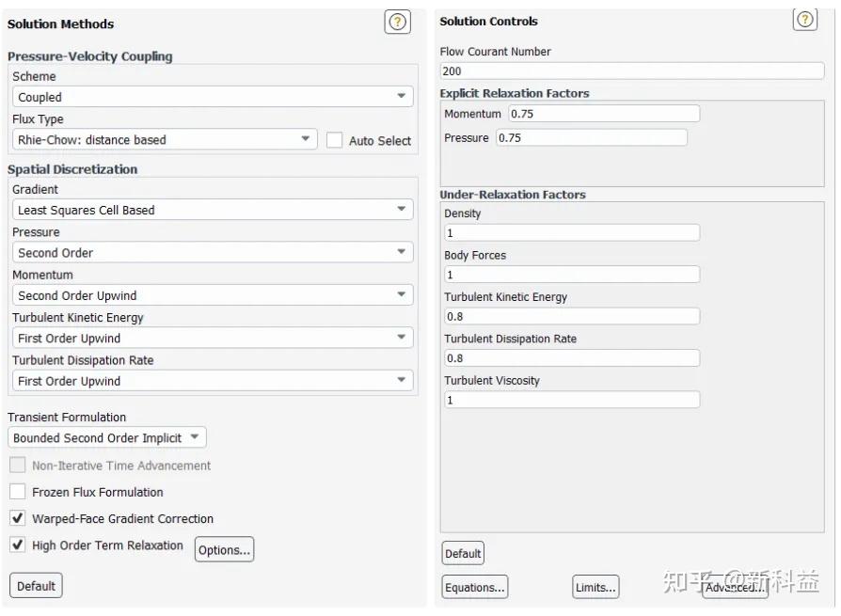Expand Pressure Second Order dropdown
The height and width of the screenshot is (616, 841).
pos(213,253)
